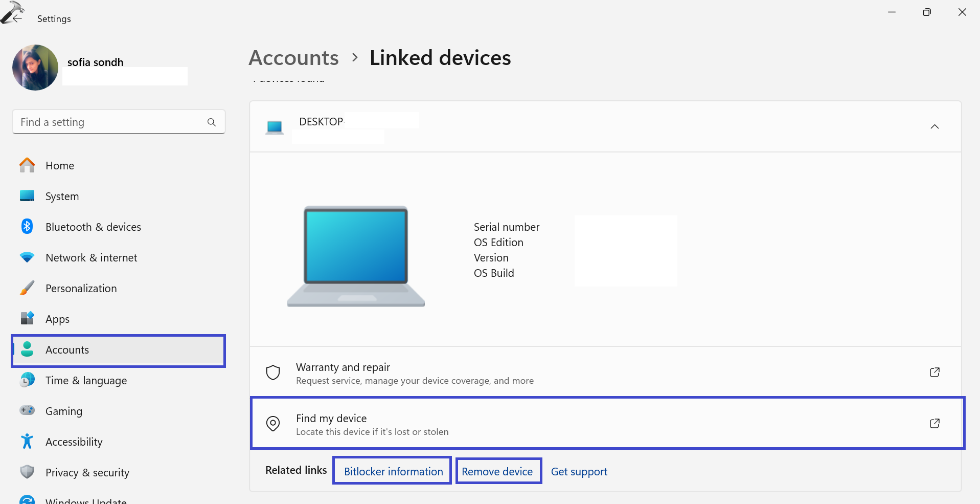Screen dimensions: 980x504
Task: Open Time & language settings
Action: 27,380
